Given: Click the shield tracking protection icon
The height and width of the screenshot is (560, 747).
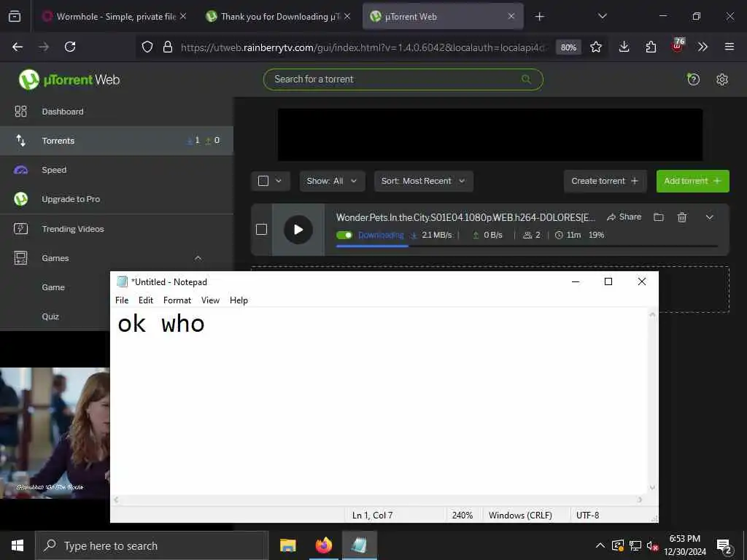Looking at the screenshot, I should pos(147,47).
